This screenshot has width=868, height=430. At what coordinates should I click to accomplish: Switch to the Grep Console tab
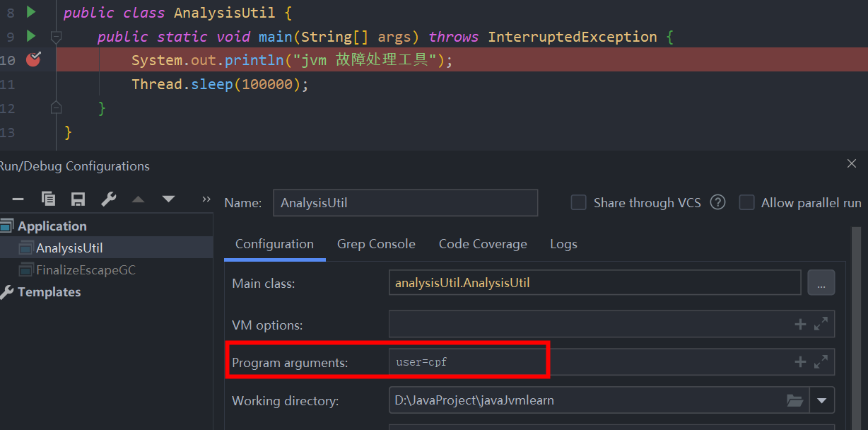tap(376, 244)
